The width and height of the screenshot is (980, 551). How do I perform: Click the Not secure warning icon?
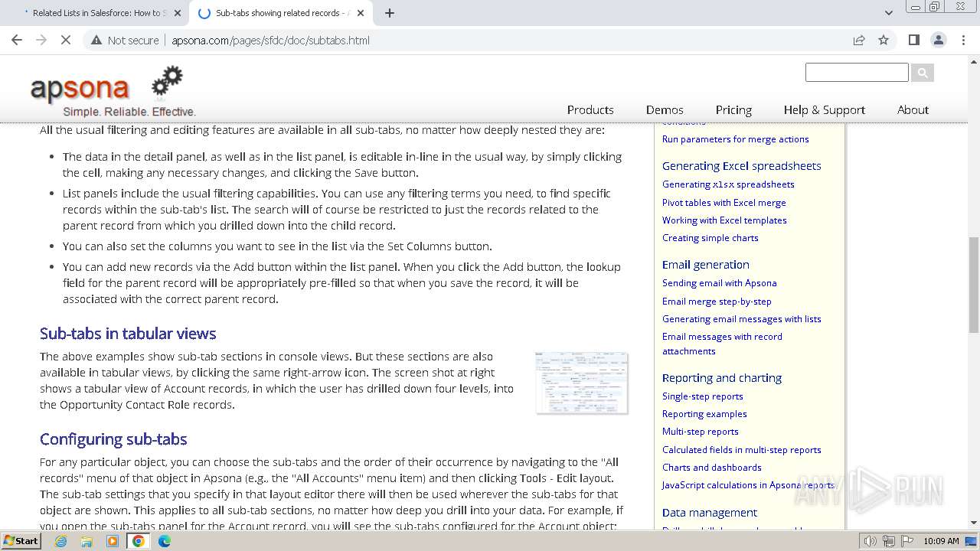[96, 40]
